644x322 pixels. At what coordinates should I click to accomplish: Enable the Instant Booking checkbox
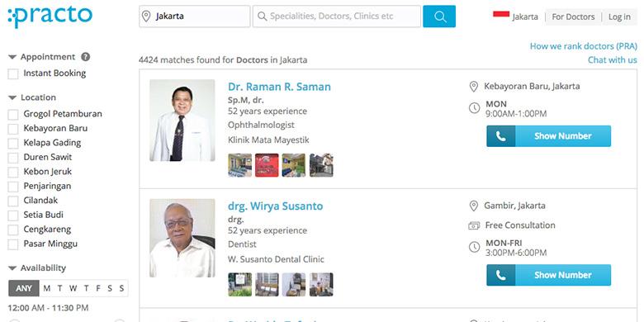(x=13, y=74)
